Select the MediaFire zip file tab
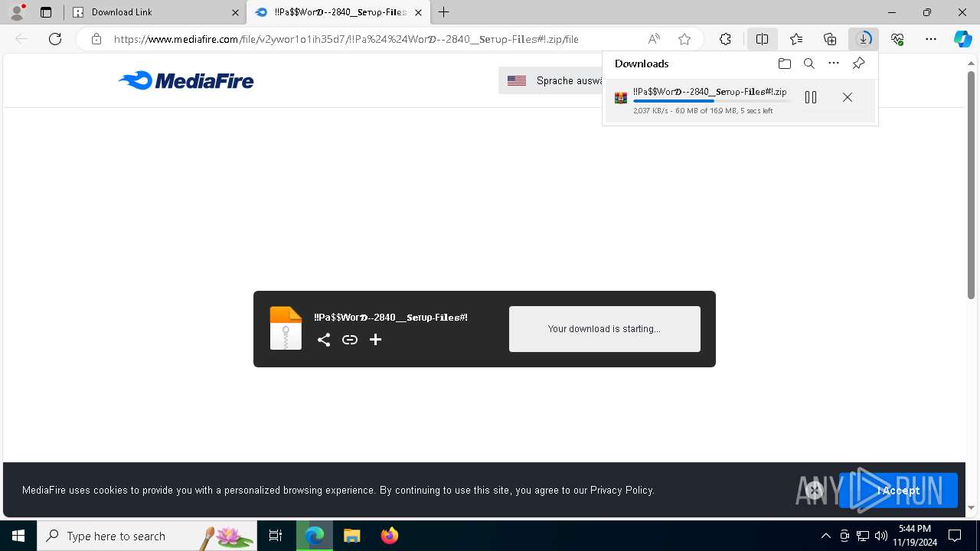Image resolution: width=980 pixels, height=551 pixels. [337, 12]
